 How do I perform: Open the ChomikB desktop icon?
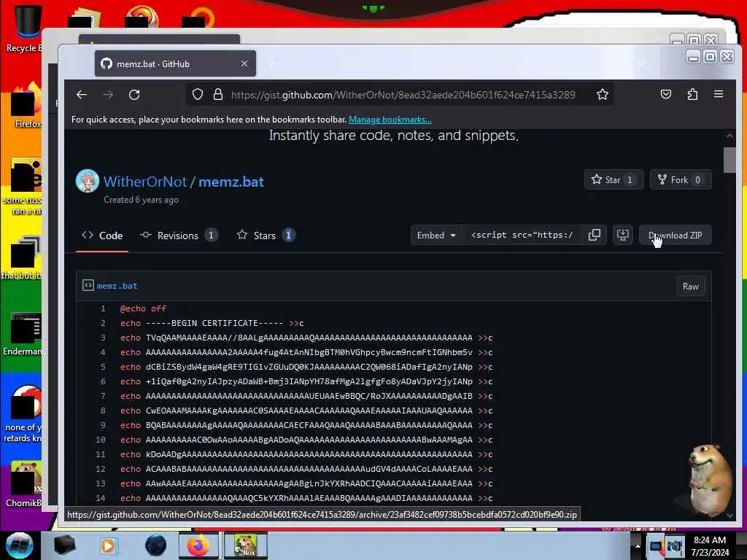(x=24, y=483)
